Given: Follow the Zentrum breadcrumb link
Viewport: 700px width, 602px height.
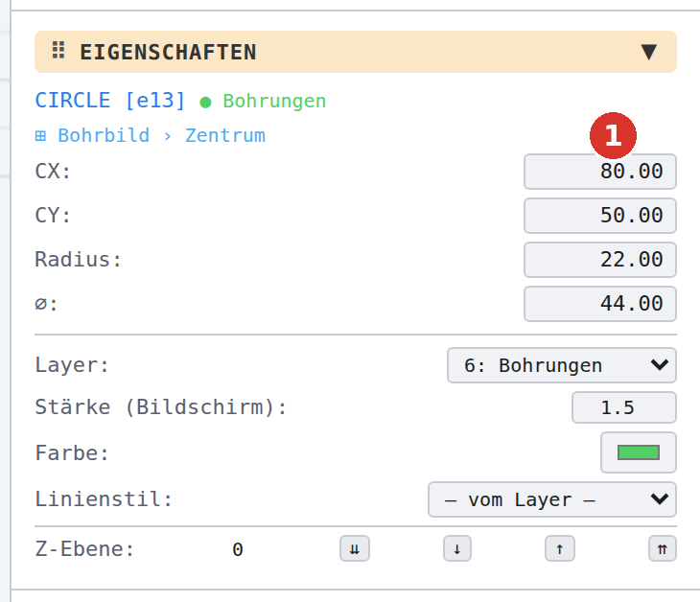Looking at the screenshot, I should coord(225,136).
